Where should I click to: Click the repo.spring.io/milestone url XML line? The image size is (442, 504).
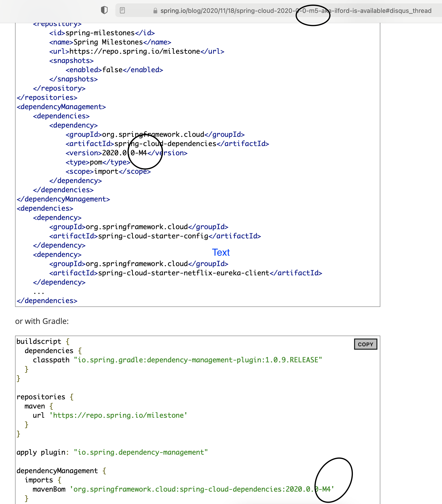pos(137,51)
